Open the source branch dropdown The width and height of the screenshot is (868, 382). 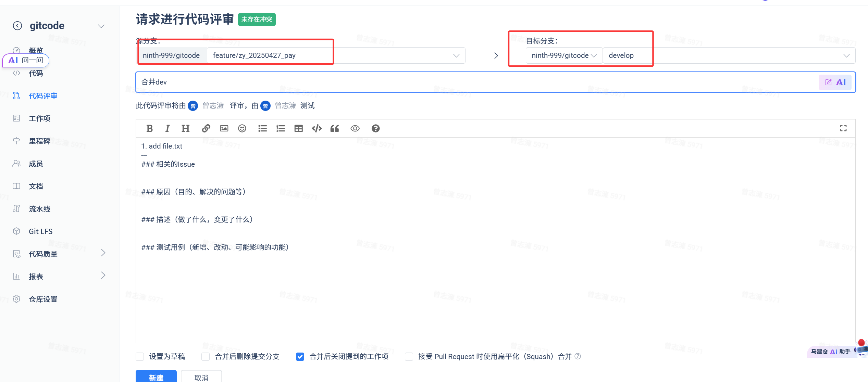pyautogui.click(x=456, y=55)
